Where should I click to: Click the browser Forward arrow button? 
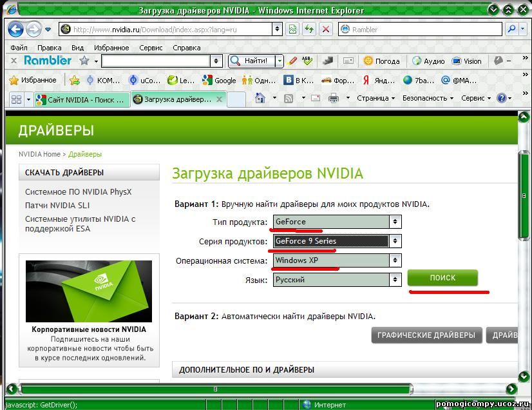(x=33, y=29)
